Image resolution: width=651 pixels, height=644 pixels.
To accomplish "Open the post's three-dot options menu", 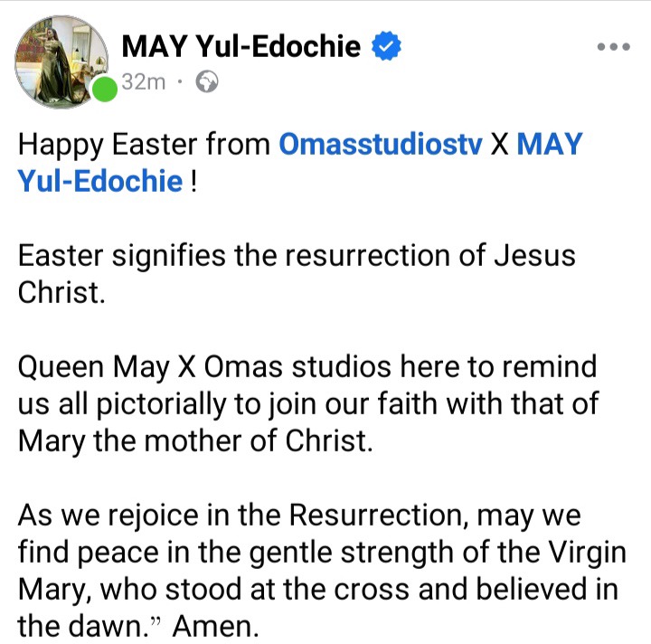I will (x=614, y=46).
